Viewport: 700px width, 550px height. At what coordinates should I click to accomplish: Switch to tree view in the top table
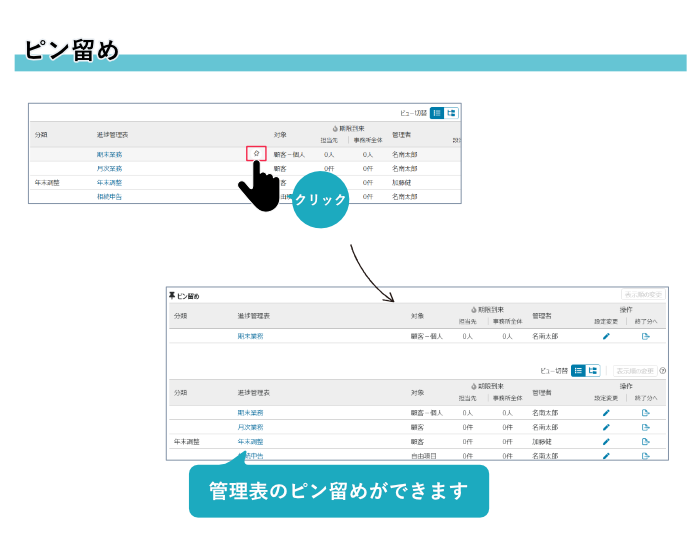click(x=451, y=113)
